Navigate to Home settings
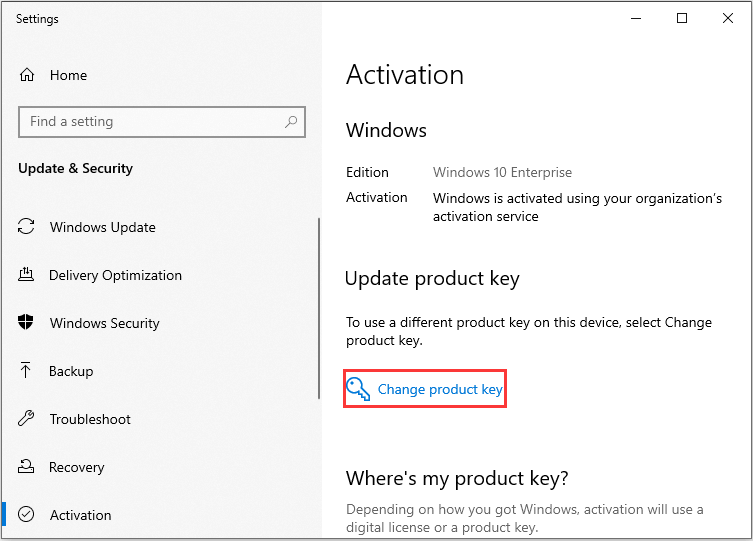 click(68, 75)
